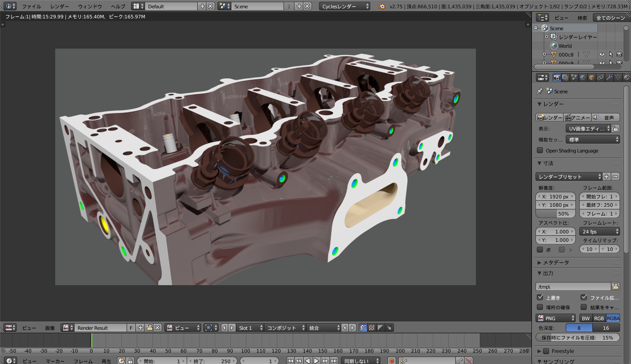Select the Modifiers wrench tab
This screenshot has width=631, height=364.
tap(610, 77)
